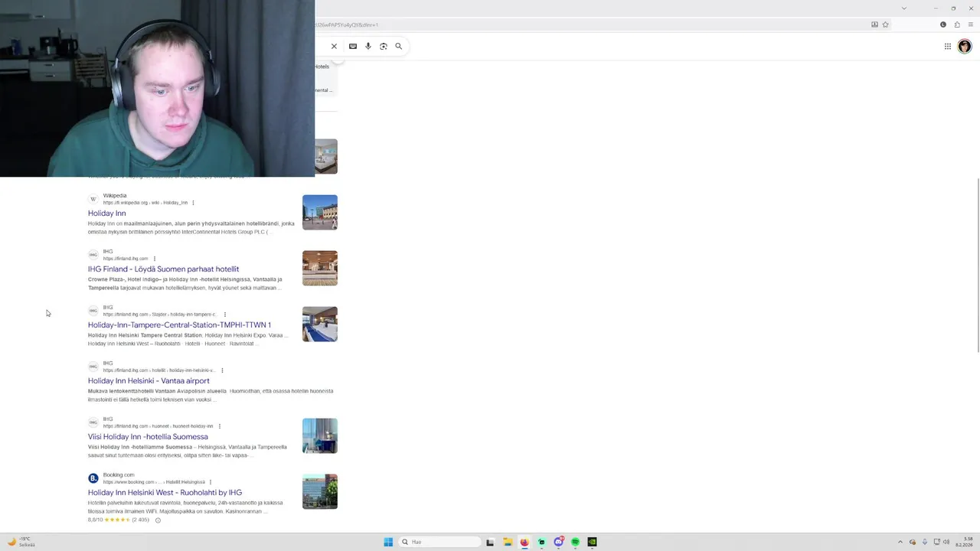Open the volume control in system tray
The height and width of the screenshot is (551, 980).
947,542
